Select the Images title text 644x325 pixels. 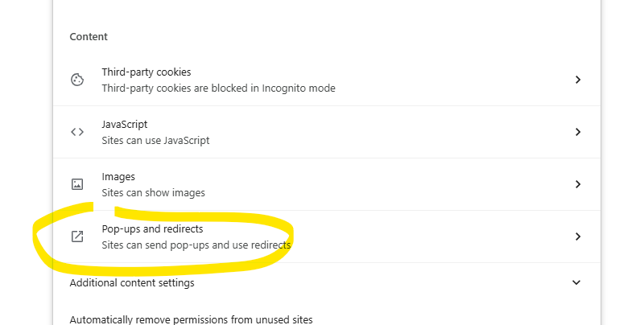(x=118, y=177)
